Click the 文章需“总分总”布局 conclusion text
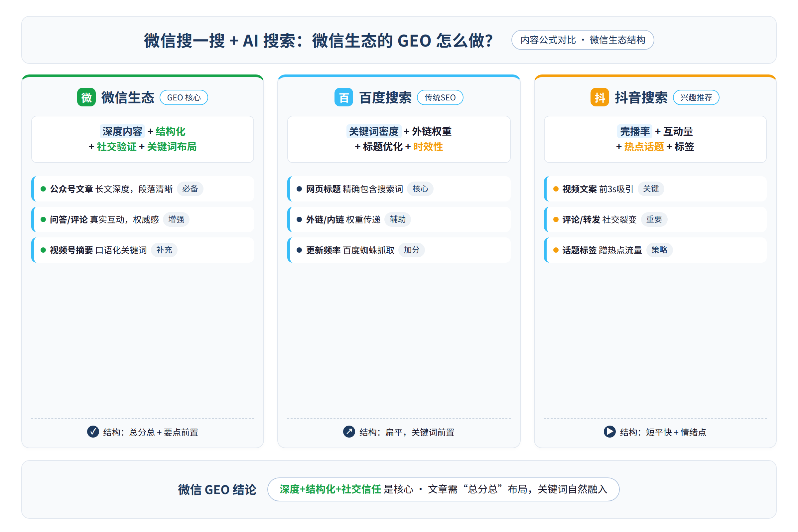Viewport: 798px width, 532px height. (x=478, y=489)
